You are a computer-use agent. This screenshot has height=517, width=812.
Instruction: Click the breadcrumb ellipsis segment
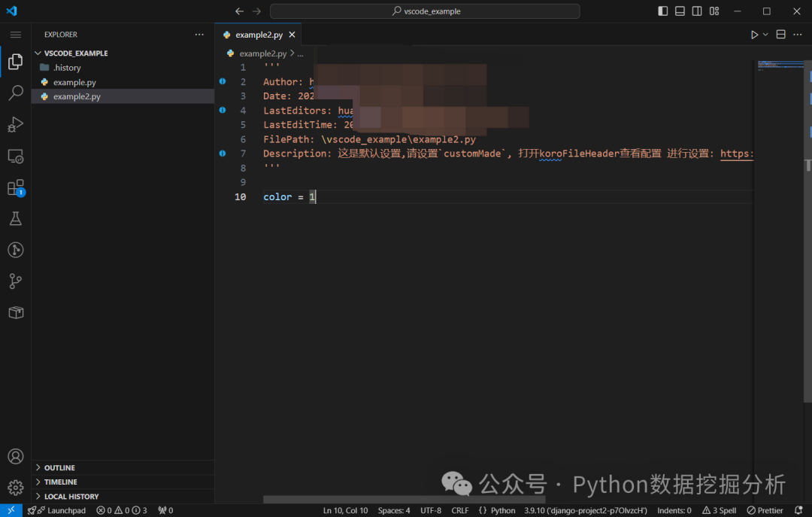[300, 53]
